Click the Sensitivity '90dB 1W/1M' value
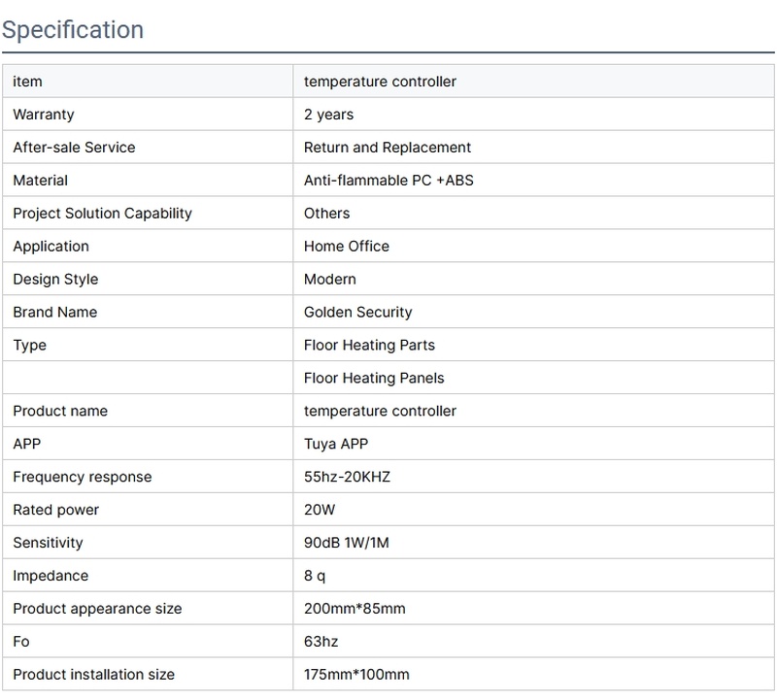 pyautogui.click(x=346, y=544)
